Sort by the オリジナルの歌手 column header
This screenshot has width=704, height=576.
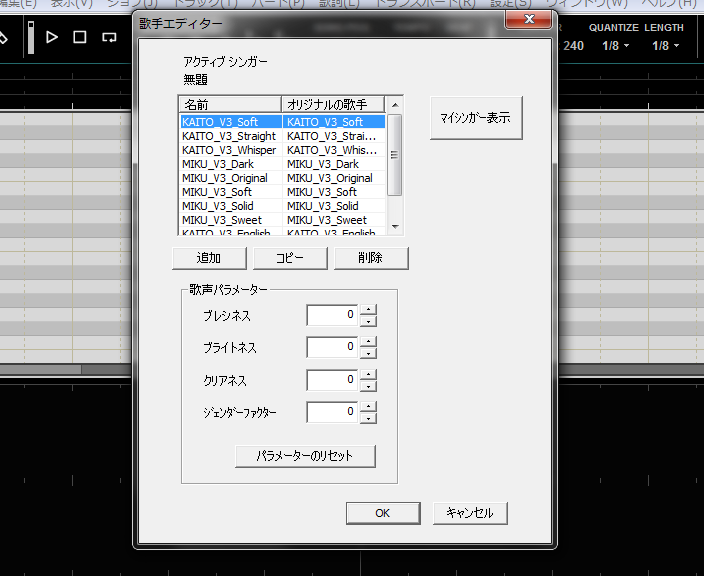333,105
